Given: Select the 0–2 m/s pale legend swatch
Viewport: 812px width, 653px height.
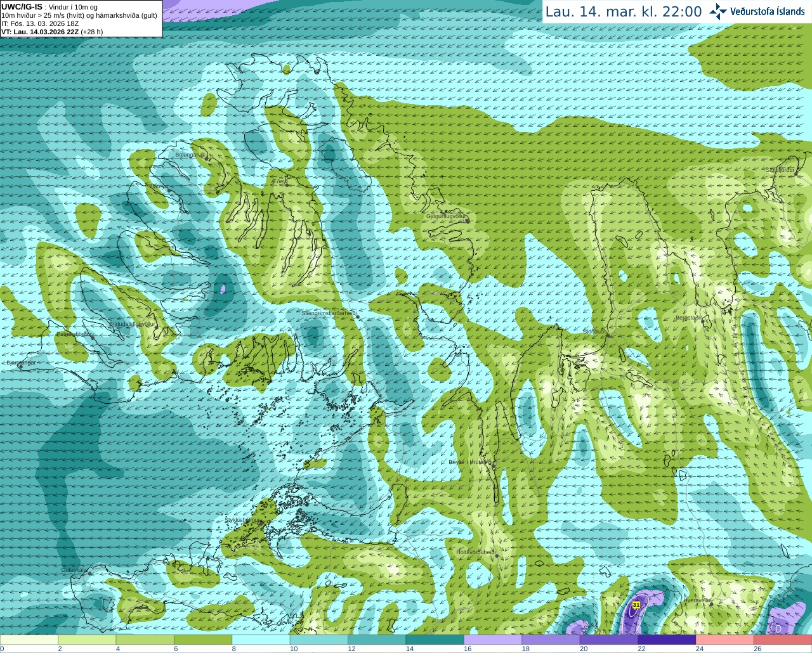Looking at the screenshot, I should click(x=29, y=640).
